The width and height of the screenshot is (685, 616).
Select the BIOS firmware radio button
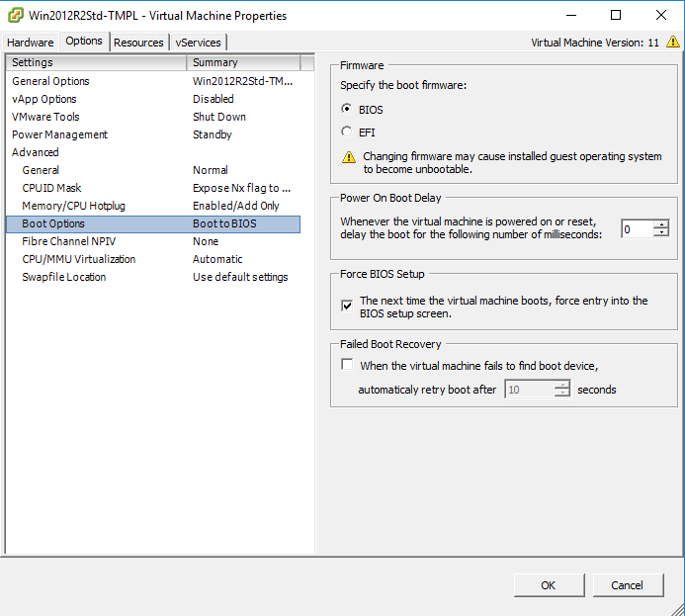click(346, 109)
